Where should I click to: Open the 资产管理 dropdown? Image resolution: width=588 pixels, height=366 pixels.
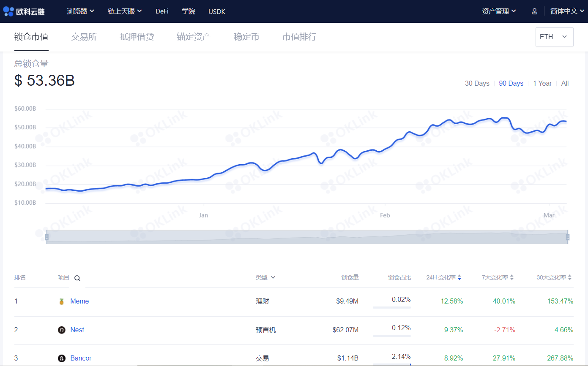click(x=499, y=11)
